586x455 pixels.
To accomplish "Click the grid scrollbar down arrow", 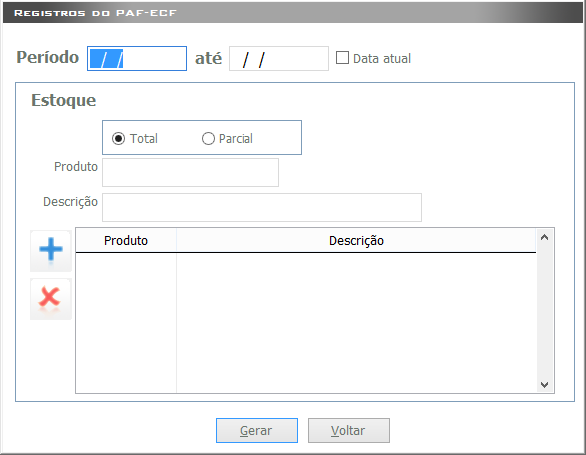I will click(545, 384).
